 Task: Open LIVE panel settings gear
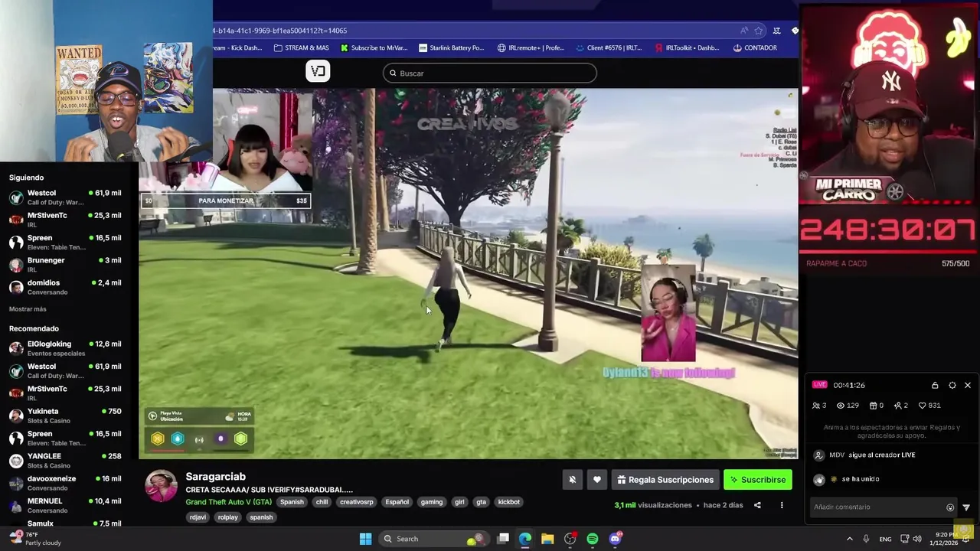pyautogui.click(x=952, y=385)
